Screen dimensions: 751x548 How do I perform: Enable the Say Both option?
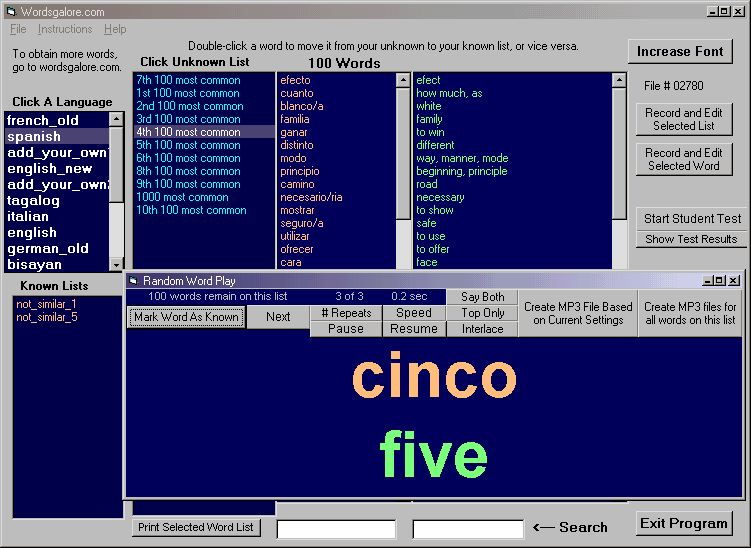point(483,297)
